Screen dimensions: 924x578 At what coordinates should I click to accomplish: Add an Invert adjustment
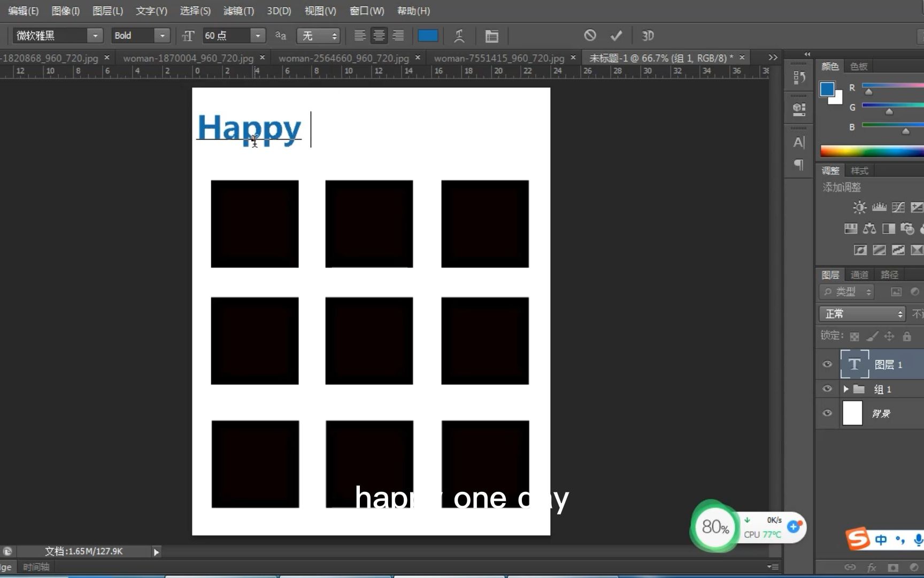(x=860, y=250)
